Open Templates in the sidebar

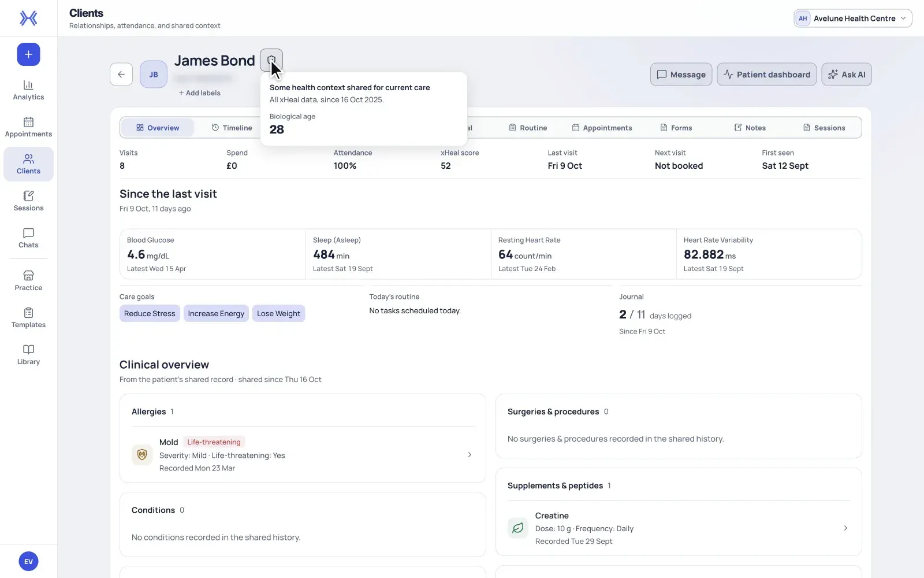point(28,318)
